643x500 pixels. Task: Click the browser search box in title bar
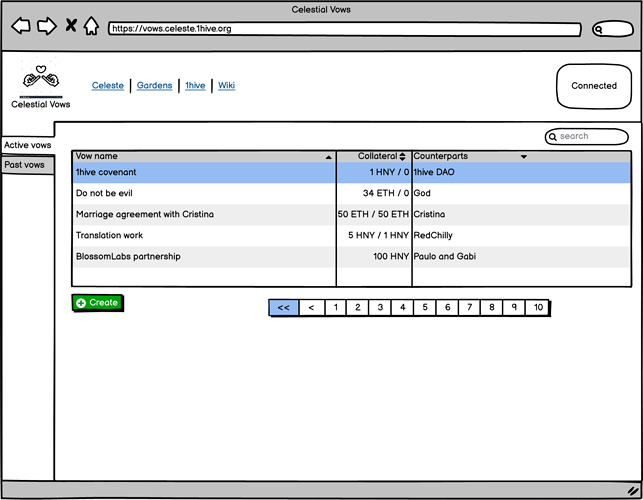point(612,30)
